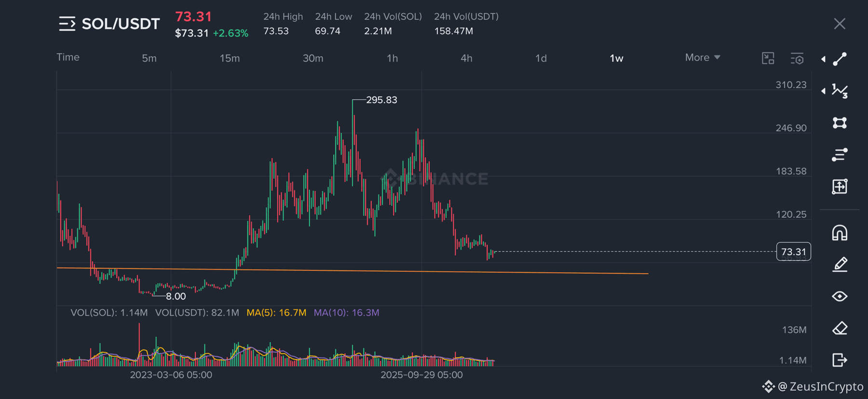Click the VOL(SOL) indicator label
This screenshot has height=399, width=868.
pyautogui.click(x=109, y=312)
